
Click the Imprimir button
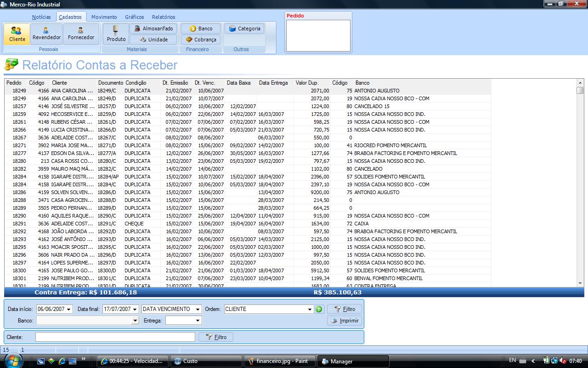(x=345, y=321)
